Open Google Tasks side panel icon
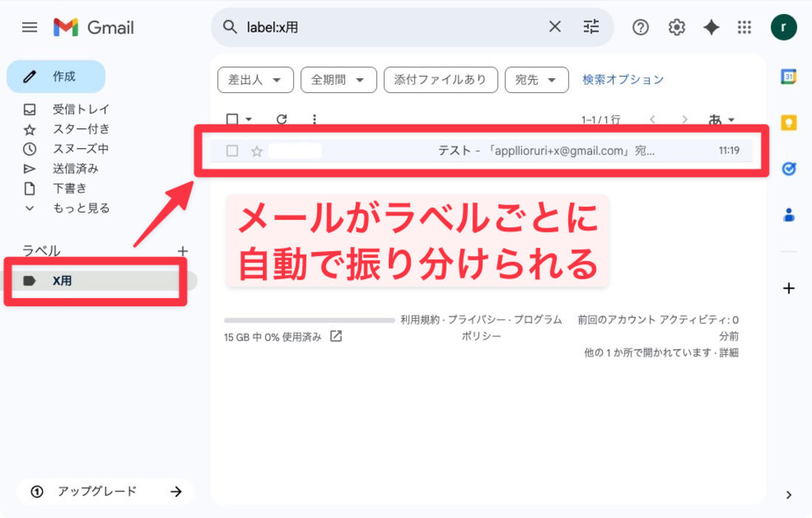Screen dimensions: 812x518 coord(788,169)
